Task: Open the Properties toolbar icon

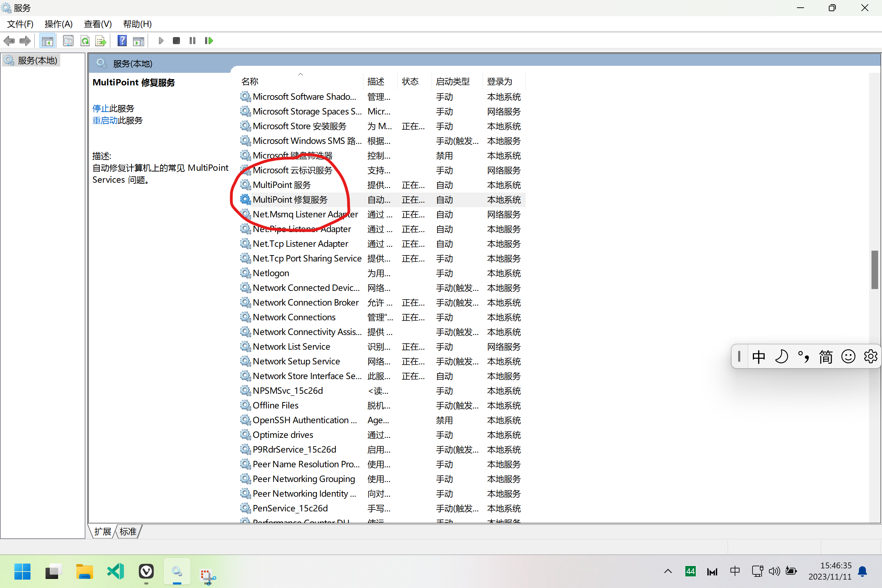Action: [68, 41]
